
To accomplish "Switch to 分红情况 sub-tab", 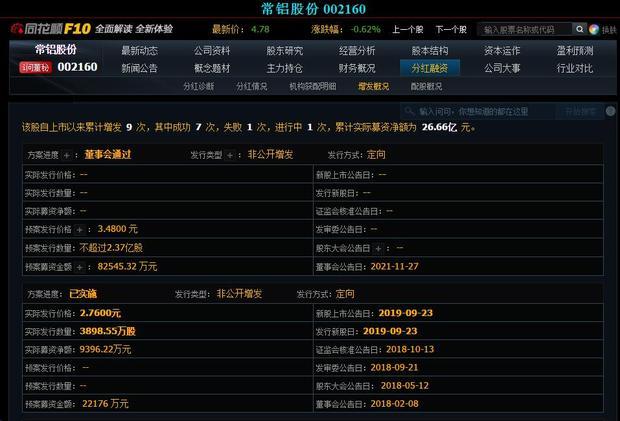I will click(251, 86).
